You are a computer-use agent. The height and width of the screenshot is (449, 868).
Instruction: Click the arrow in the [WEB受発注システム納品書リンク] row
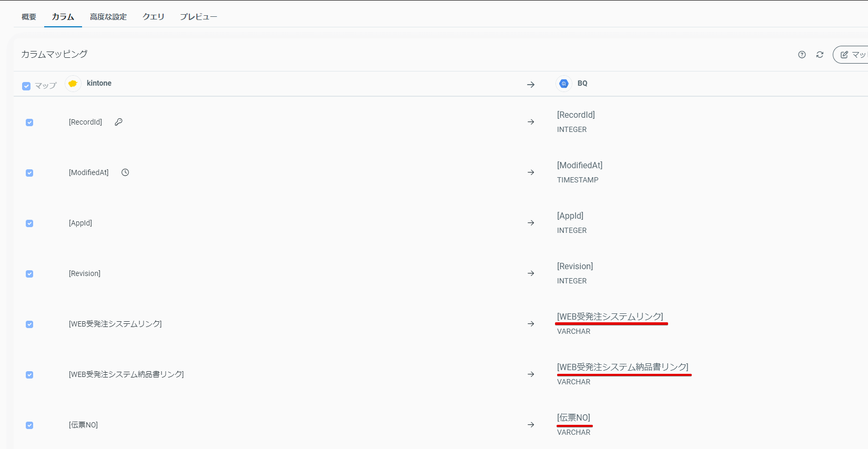pyautogui.click(x=531, y=374)
